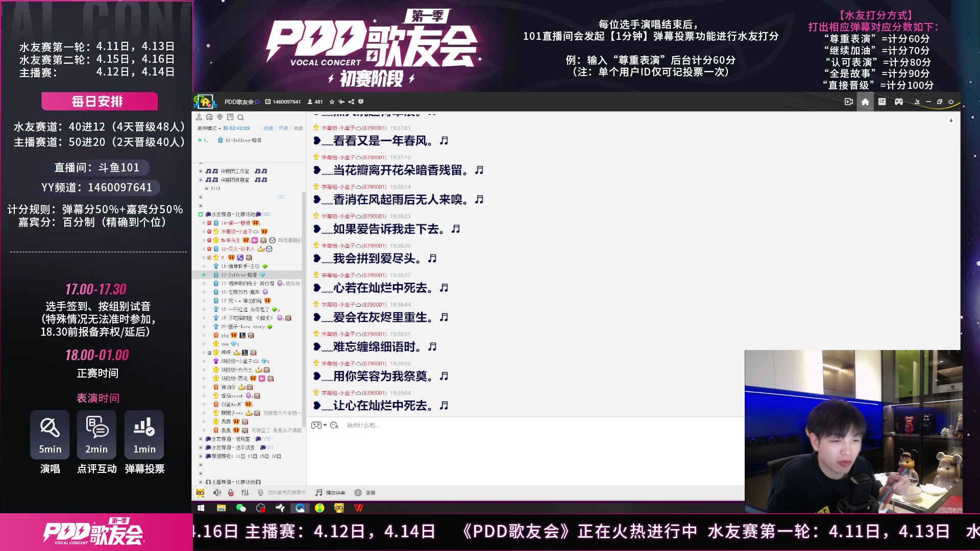Select user 14-澜一慢慢
The height and width of the screenshot is (551, 980).
[x=236, y=223]
